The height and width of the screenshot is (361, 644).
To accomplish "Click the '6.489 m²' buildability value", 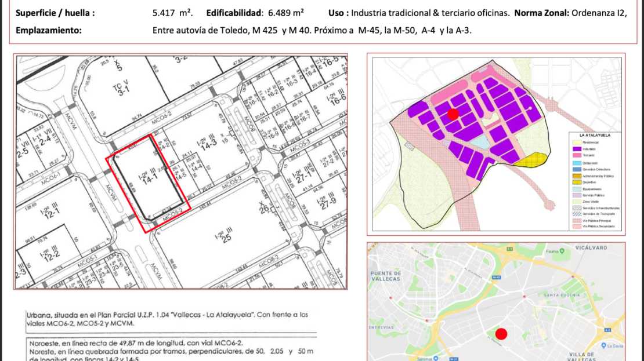I will tap(286, 13).
